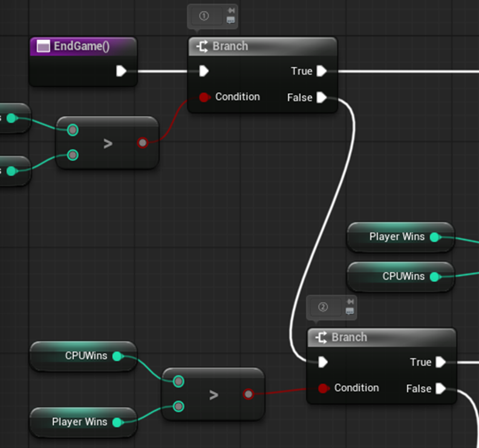This screenshot has height=448, width=479.
Task: Click the True exec pin on second Branch
Action: coord(441,362)
